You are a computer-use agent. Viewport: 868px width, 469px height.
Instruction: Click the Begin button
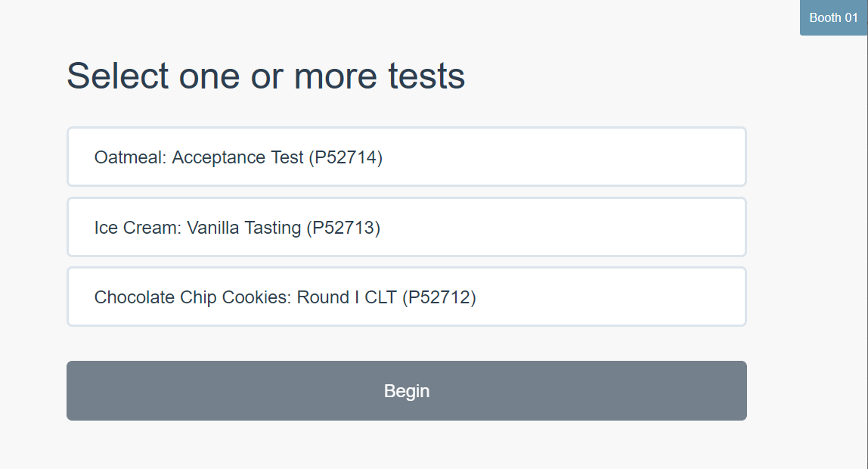(407, 390)
